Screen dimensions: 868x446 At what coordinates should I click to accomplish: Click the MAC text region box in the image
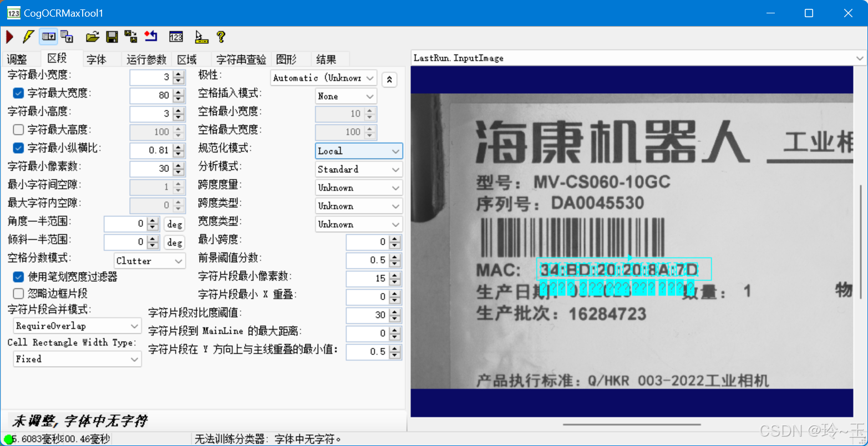[x=624, y=269]
